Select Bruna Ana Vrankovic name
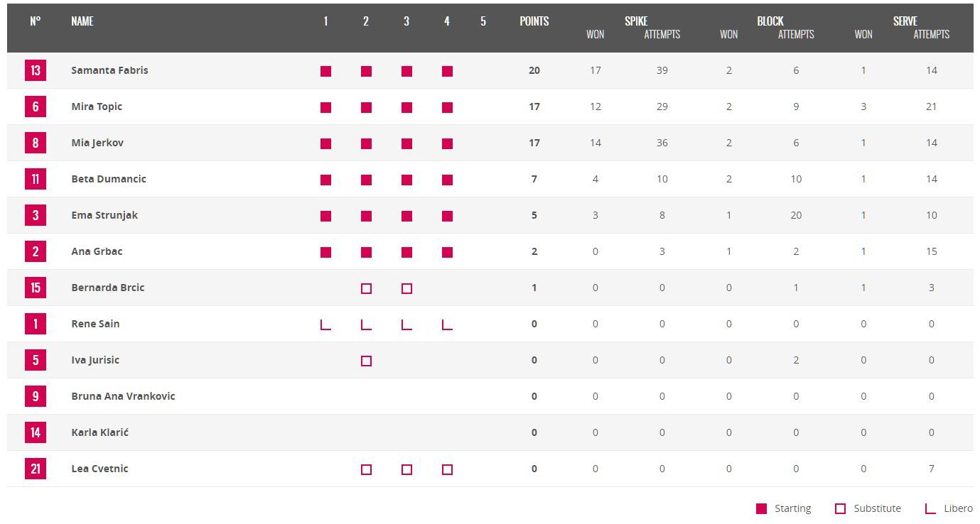The height and width of the screenshot is (524, 980). pyautogui.click(x=123, y=396)
